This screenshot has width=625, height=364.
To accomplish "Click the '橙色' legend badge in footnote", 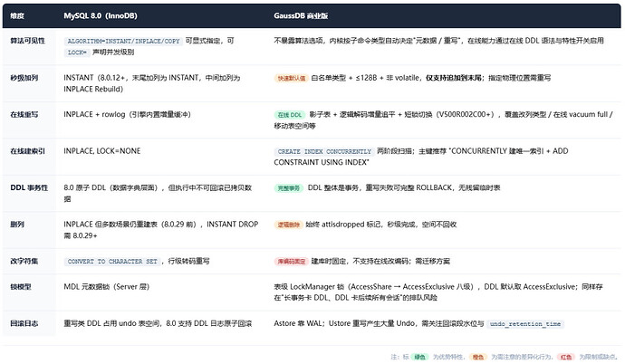I will pyautogui.click(x=478, y=357).
